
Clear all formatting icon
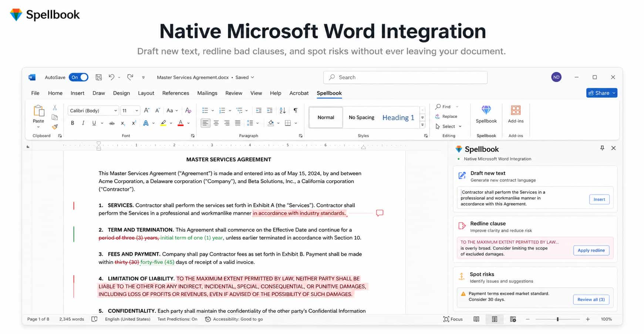(188, 110)
